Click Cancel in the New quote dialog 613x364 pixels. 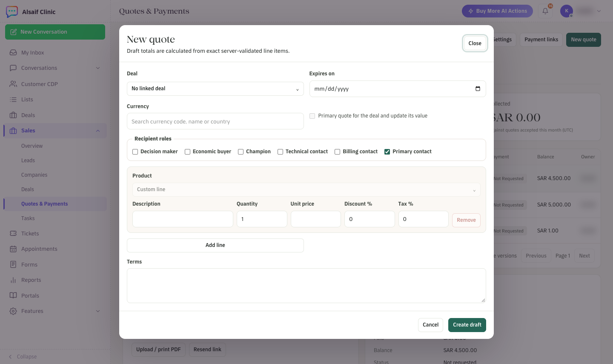(x=430, y=325)
